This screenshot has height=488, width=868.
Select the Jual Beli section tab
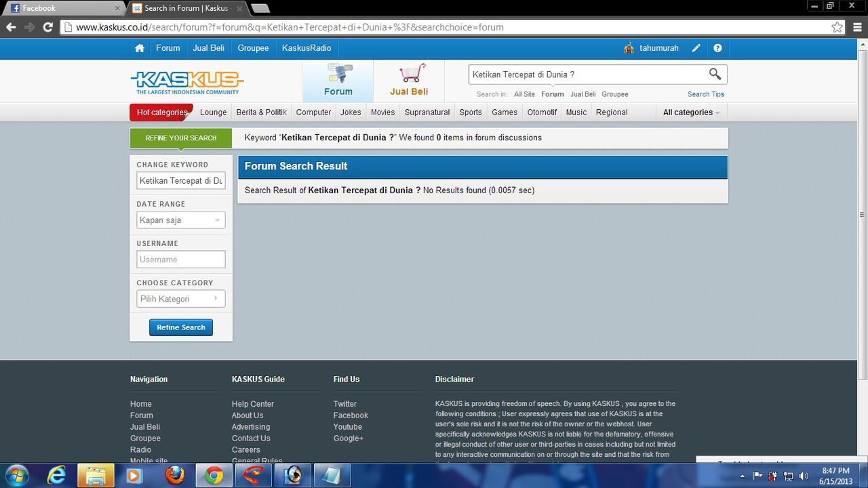409,81
